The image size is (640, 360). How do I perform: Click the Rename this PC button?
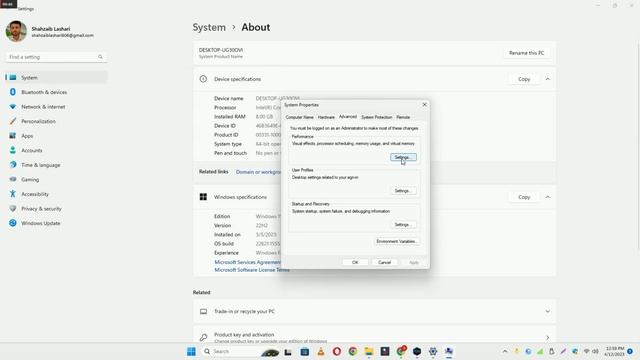click(x=527, y=53)
